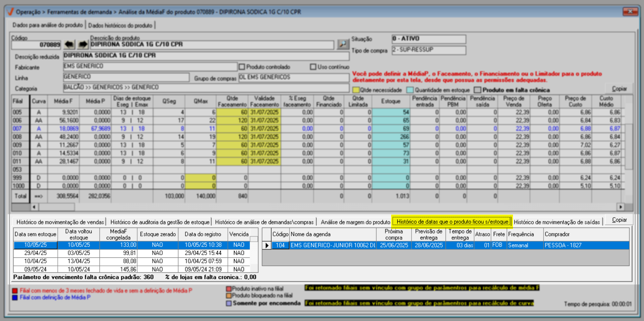The image size is (644, 321).
Task: Select the 29/04/25 no-stock history row
Action: point(131,253)
